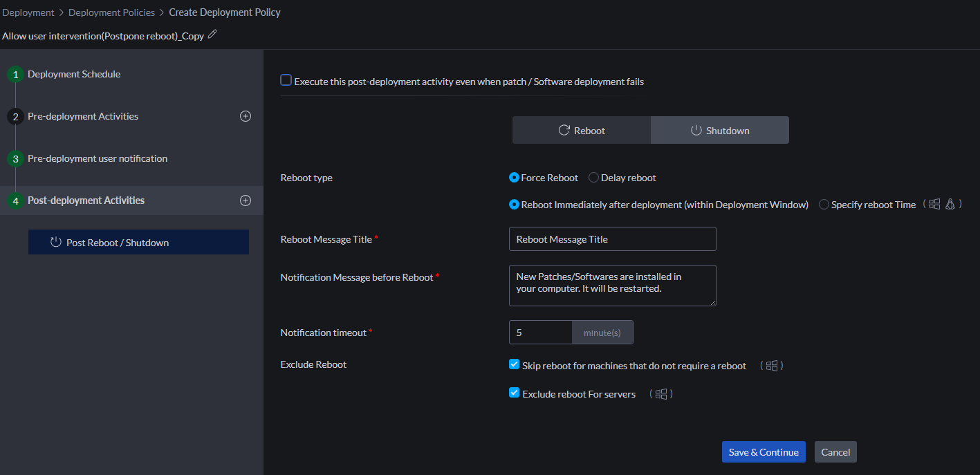This screenshot has height=475, width=980.
Task: Uncheck Skip reboot for machines not requiring reboot
Action: [x=514, y=365]
